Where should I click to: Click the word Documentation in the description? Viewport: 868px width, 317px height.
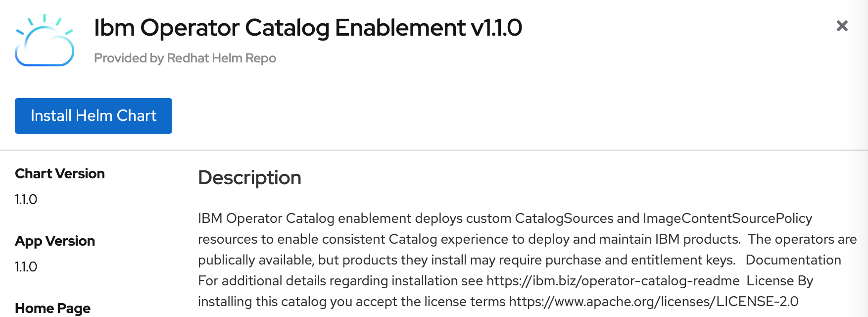pyautogui.click(x=793, y=260)
